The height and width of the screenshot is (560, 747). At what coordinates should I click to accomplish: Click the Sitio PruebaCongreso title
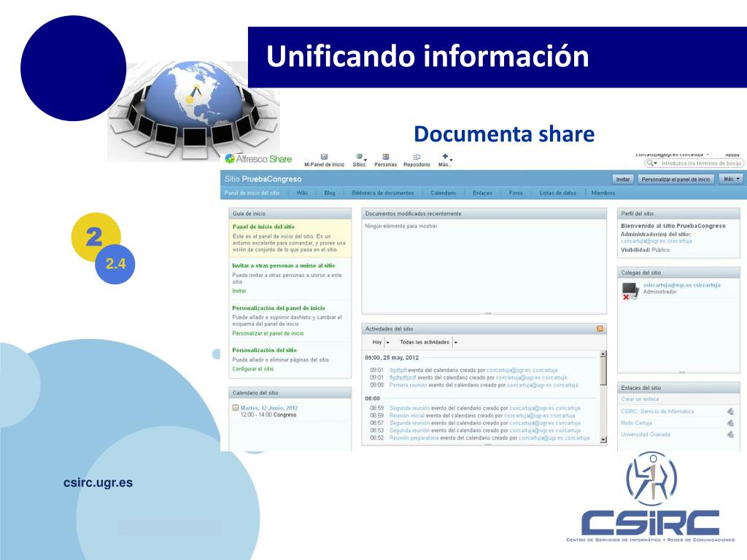[263, 179]
